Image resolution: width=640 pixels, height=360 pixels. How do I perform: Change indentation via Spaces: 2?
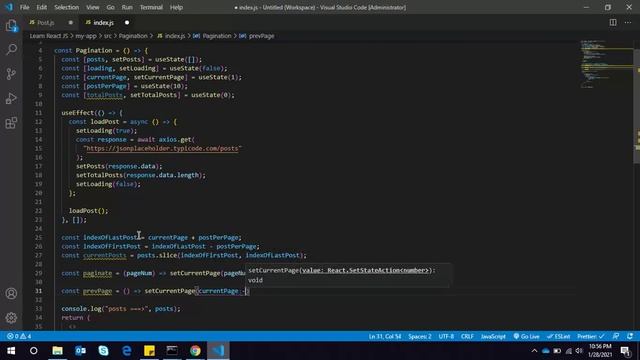tap(420, 336)
